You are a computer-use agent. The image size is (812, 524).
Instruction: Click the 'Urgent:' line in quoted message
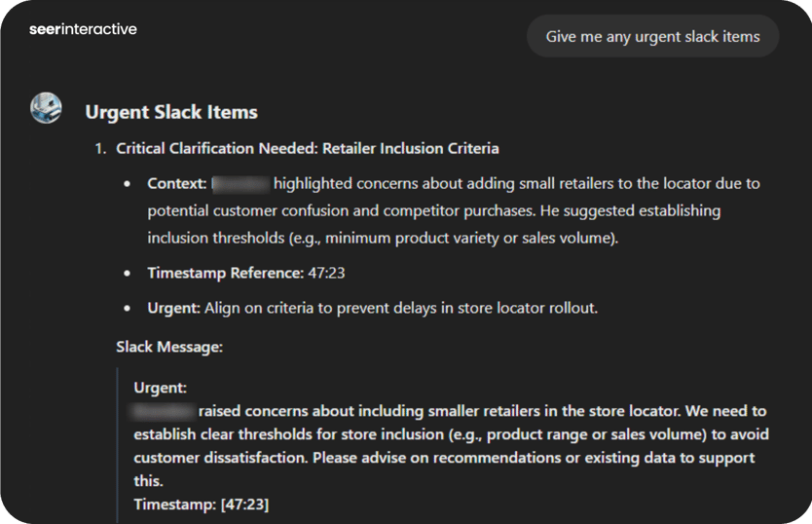[160, 388]
